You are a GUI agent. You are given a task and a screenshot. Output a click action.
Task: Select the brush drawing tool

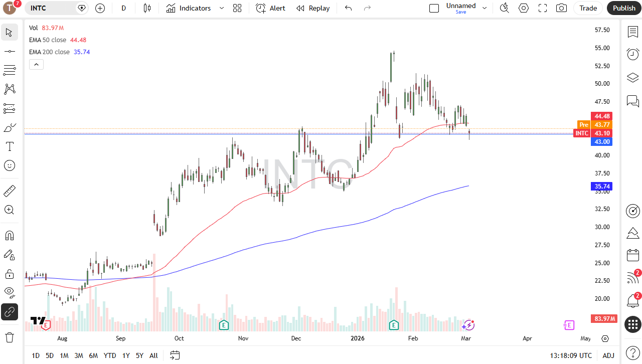(10, 127)
